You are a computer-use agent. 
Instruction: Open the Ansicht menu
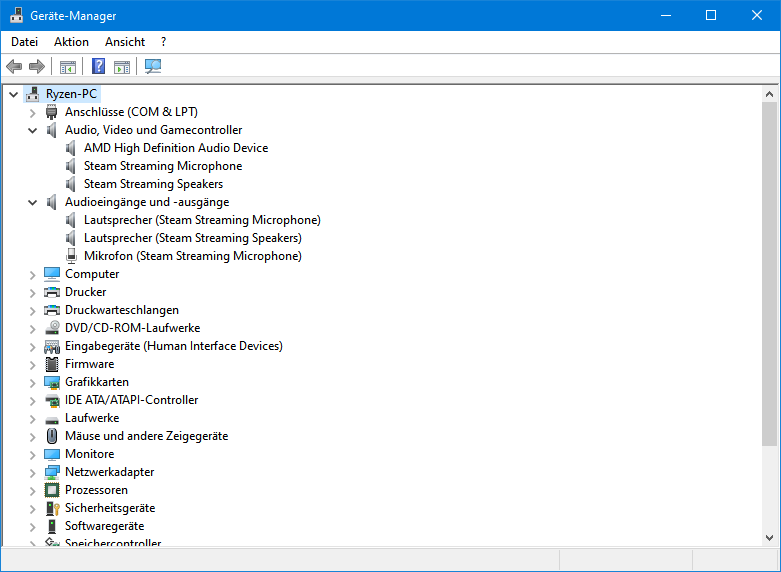coord(125,42)
